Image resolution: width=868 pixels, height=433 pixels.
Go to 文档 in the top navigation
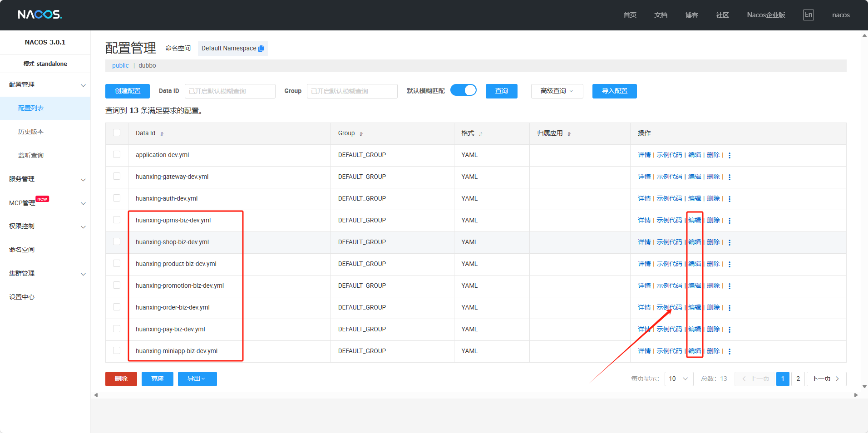(x=661, y=15)
